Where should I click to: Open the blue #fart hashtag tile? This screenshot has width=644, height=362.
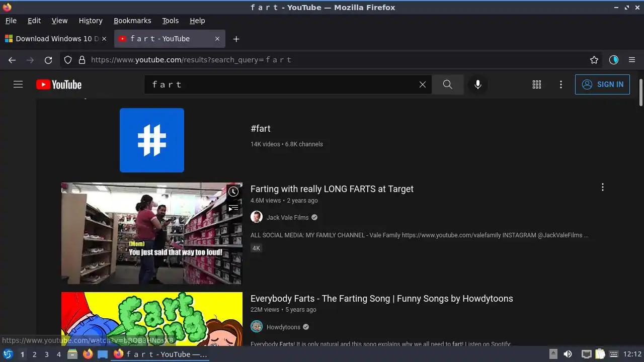click(152, 140)
